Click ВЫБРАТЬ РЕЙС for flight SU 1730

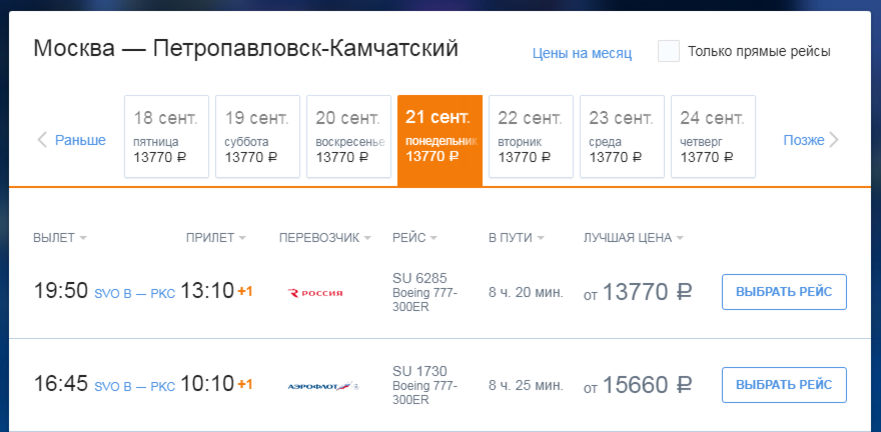(784, 385)
